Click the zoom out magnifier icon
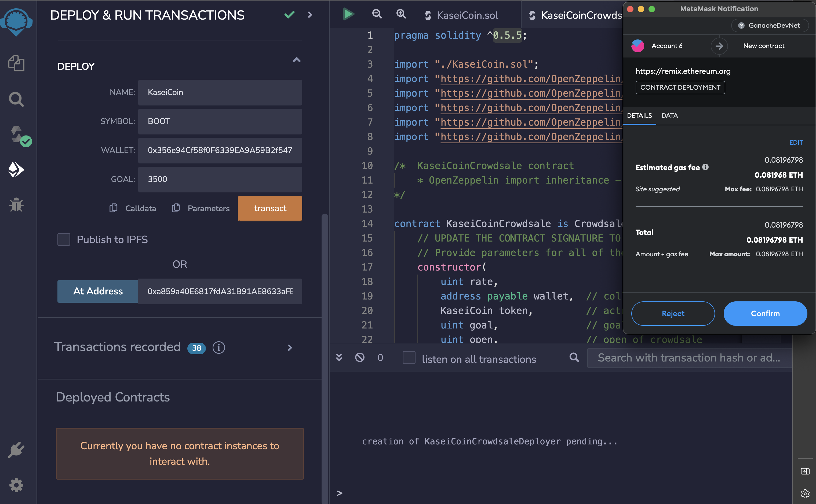Viewport: 816px width, 504px height. pos(377,14)
